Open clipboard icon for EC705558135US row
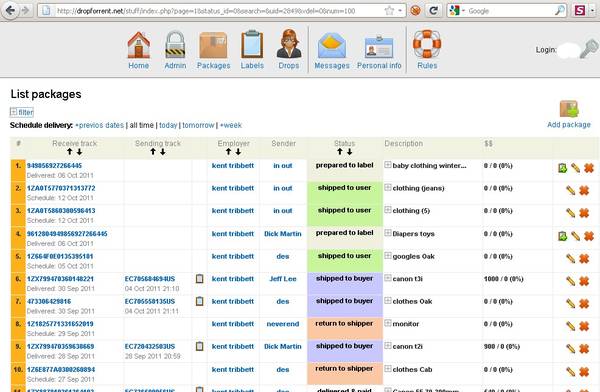 coord(199,301)
